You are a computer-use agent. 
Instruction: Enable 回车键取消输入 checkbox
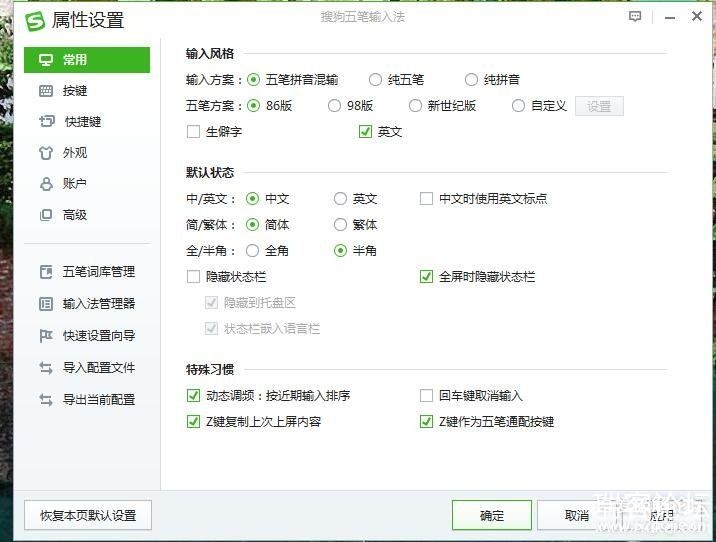pos(426,395)
